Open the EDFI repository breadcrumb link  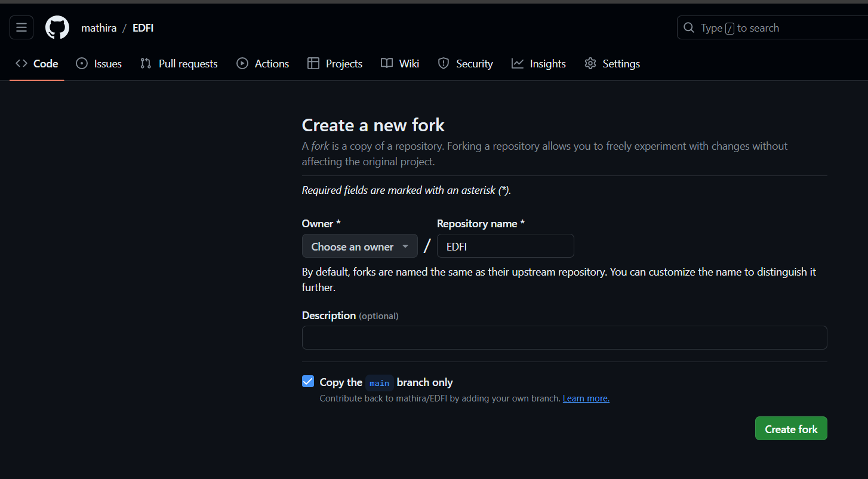point(143,28)
